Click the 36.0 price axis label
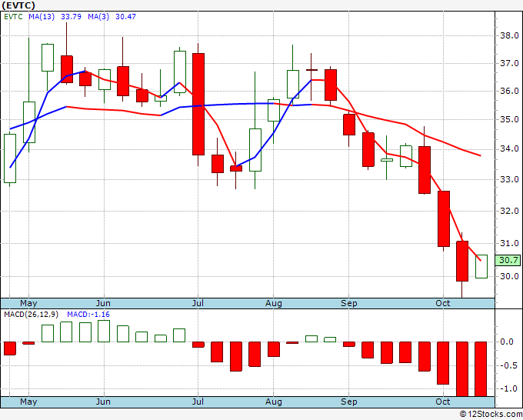523x420 pixels. tap(509, 91)
